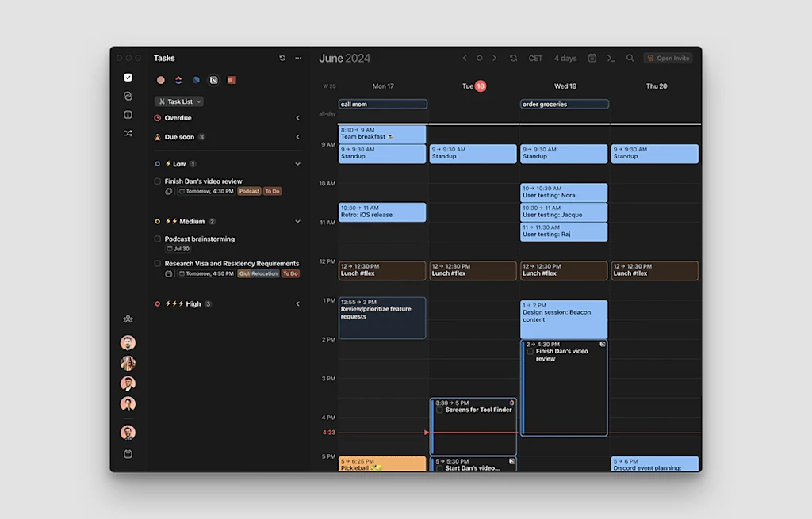This screenshot has width=812, height=519.
Task: Click the Open Invite button
Action: point(668,59)
